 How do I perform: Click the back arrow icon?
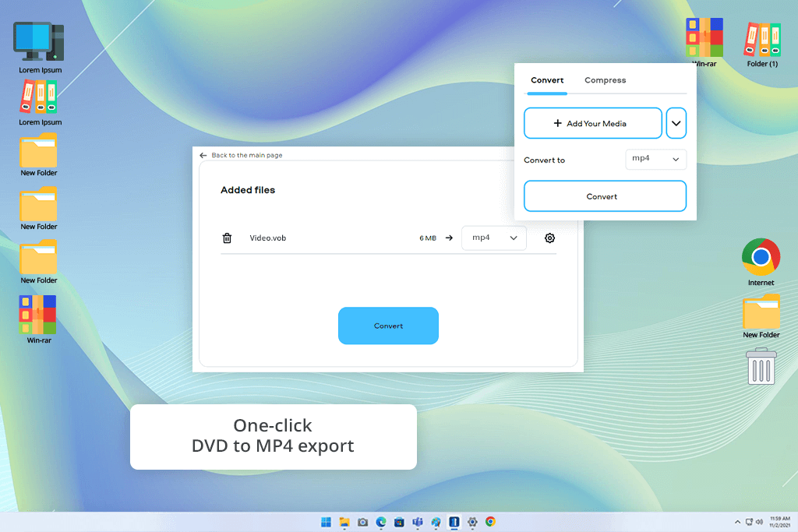click(x=203, y=155)
